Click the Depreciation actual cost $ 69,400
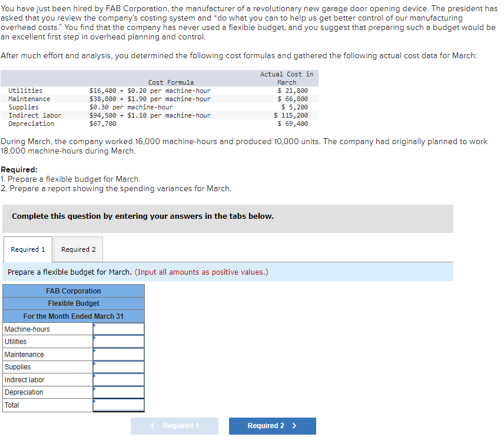The height and width of the screenshot is (437, 504). [x=293, y=124]
